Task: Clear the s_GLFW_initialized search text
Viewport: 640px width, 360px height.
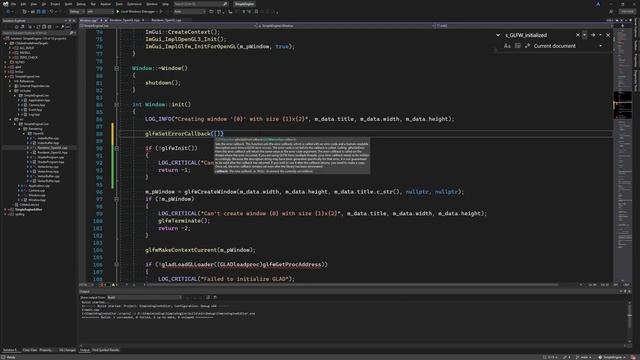Action: [x=578, y=35]
